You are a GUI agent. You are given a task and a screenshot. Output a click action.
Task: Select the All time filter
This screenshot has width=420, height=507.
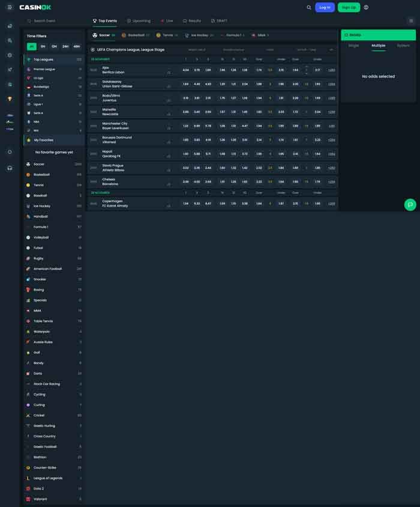point(32,46)
